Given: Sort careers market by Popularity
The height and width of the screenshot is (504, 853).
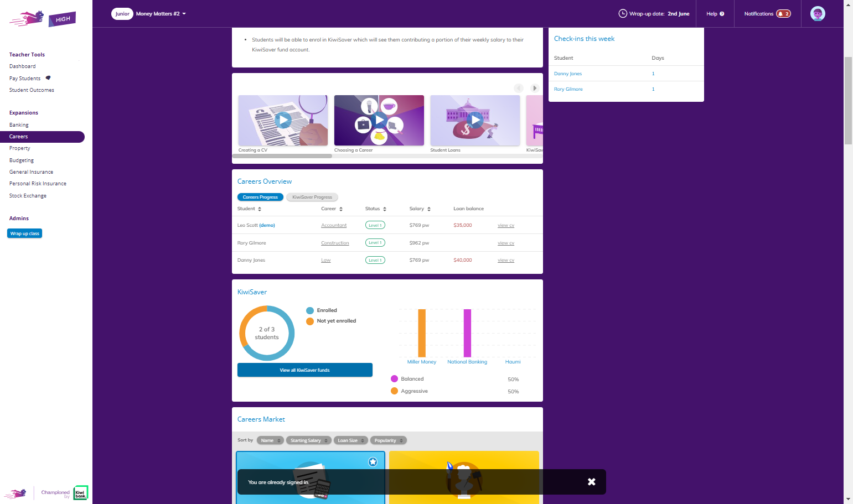Looking at the screenshot, I should [x=388, y=440].
